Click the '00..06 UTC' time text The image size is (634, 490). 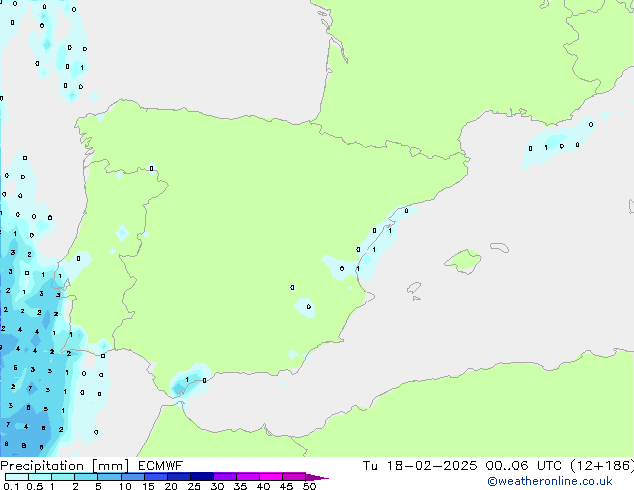[x=524, y=466]
